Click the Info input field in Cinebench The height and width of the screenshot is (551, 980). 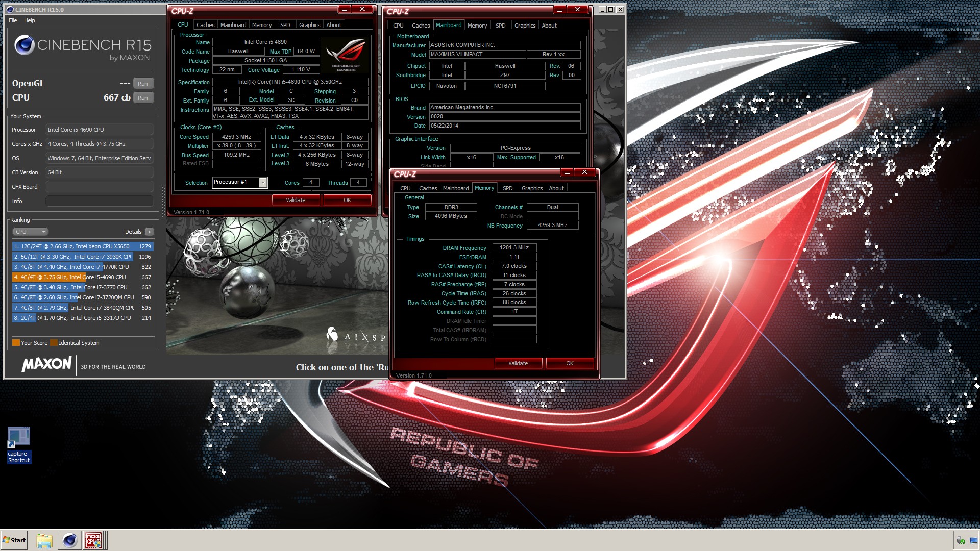[x=100, y=201]
